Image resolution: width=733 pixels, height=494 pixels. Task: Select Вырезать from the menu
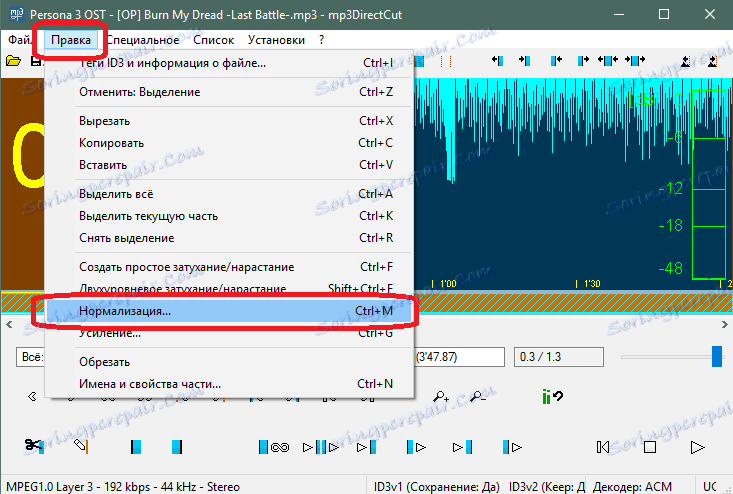229,121
